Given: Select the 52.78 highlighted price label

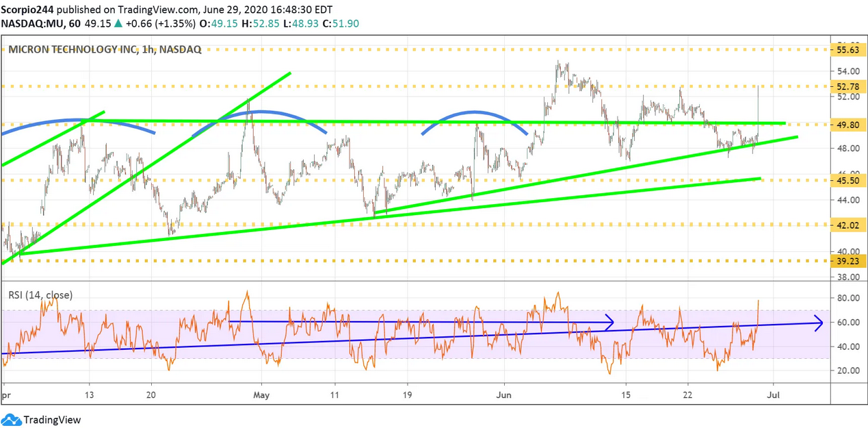Looking at the screenshot, I should [847, 86].
